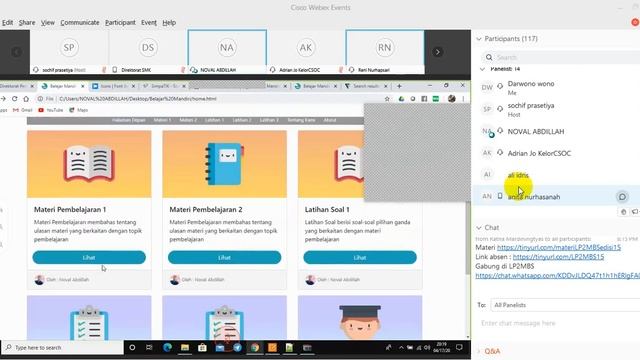Click the browser reload button
Viewport: 640px width, 360px height.
[15, 99]
